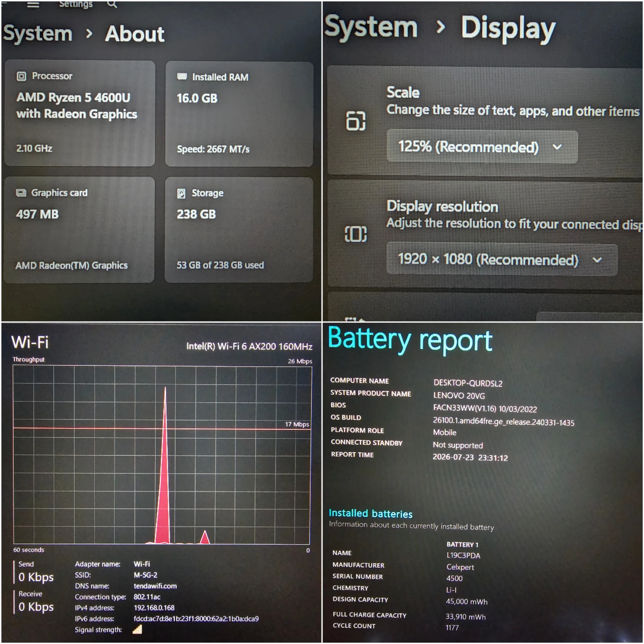Open the Settings hamburger navigation menu
The image size is (644, 644).
[x=33, y=5]
